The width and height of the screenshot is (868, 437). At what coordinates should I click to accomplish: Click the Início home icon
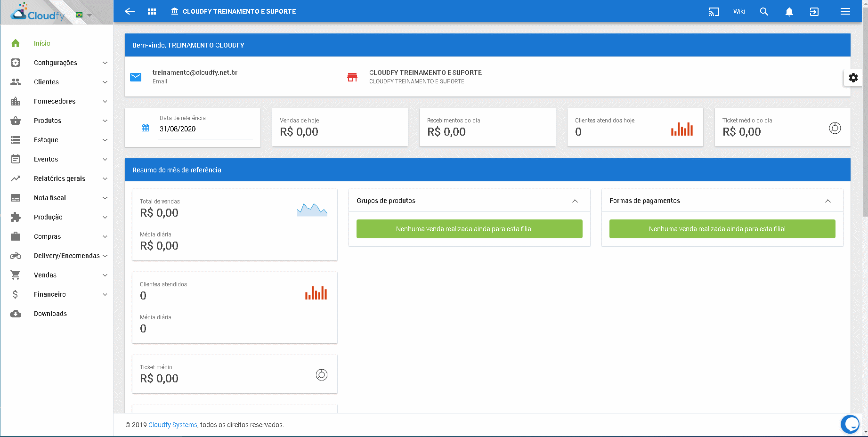[x=16, y=43]
